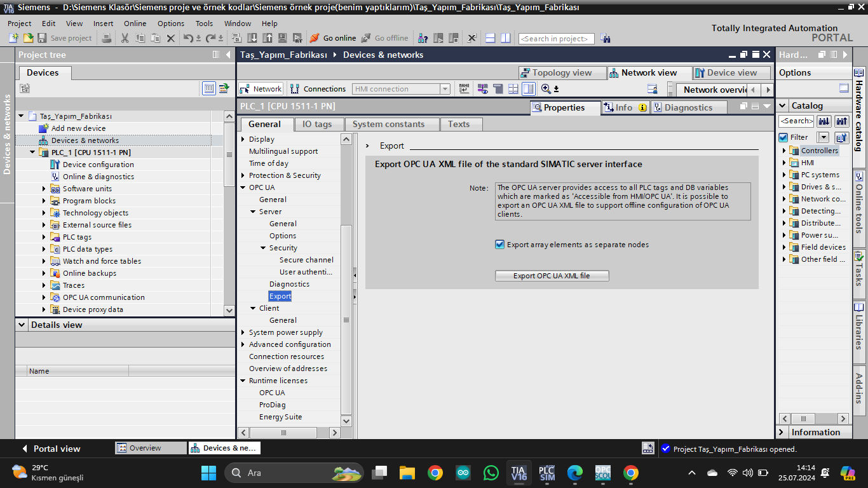This screenshot has width=868, height=488.
Task: Collapse the Project tree panel
Action: [228, 55]
